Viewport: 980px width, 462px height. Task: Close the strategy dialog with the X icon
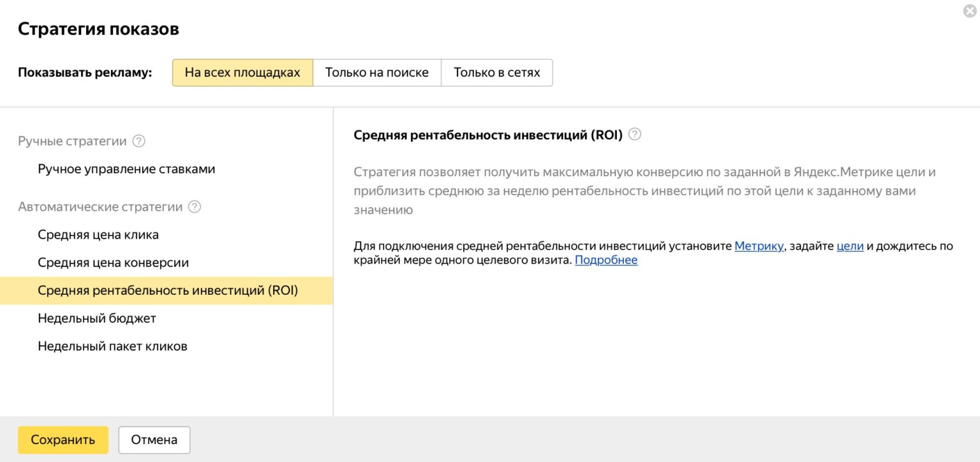[969, 11]
